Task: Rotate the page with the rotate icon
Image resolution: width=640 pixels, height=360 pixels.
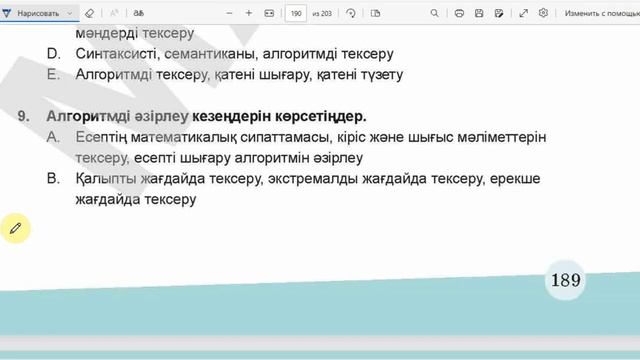Action: (x=350, y=13)
